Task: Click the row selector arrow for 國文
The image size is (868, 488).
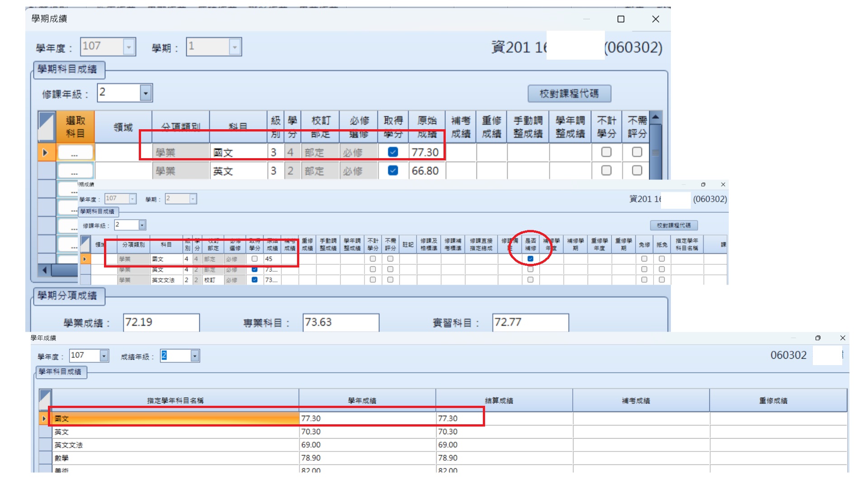Action: [46, 152]
